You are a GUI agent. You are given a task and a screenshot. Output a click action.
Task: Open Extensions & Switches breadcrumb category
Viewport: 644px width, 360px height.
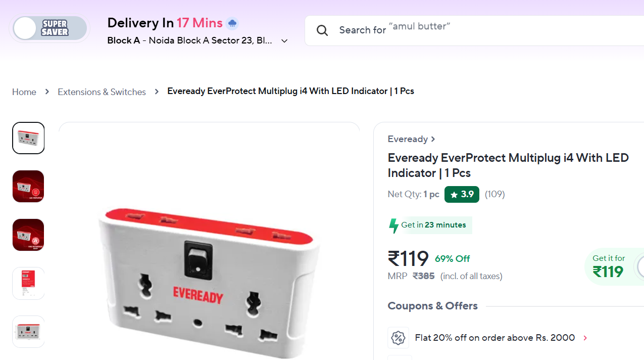click(102, 92)
